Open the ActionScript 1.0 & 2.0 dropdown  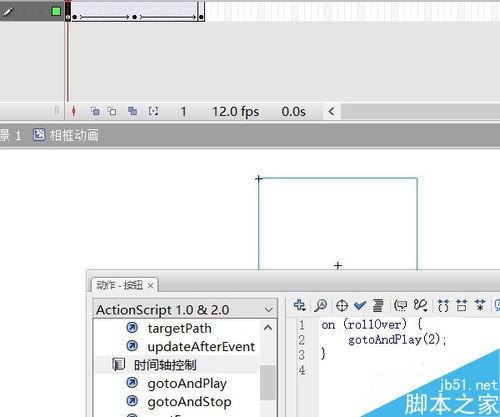coord(185,310)
